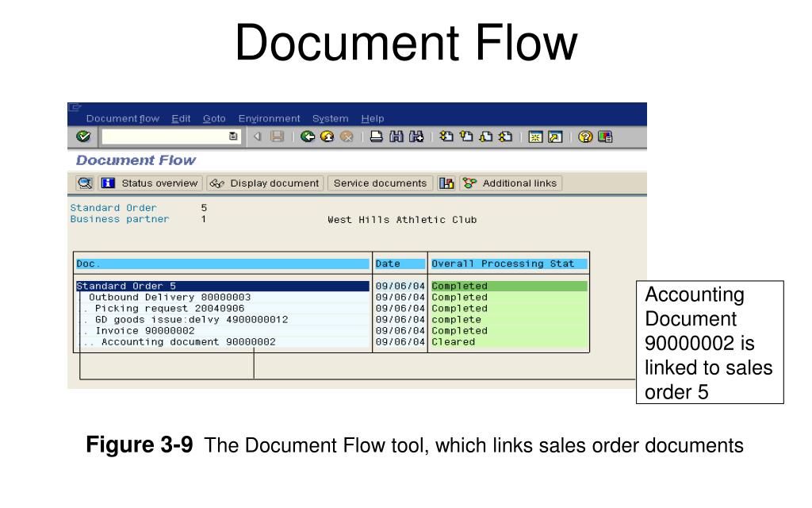Go to Last Page icon

(x=505, y=137)
